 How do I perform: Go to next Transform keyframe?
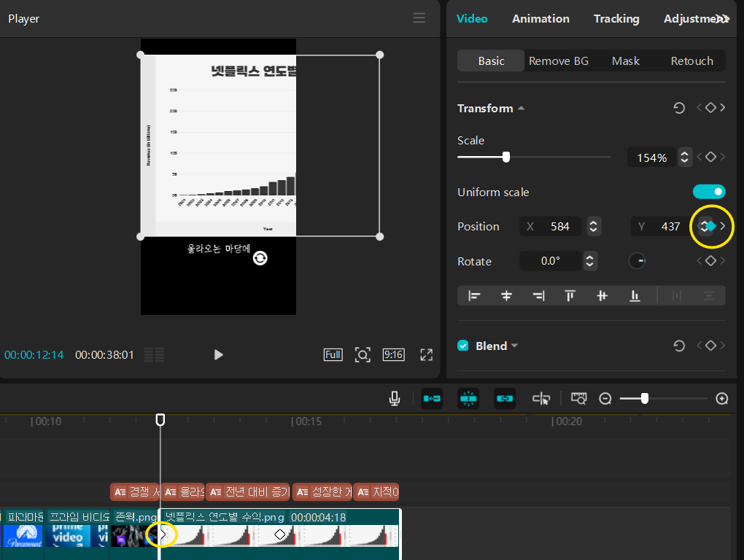(x=723, y=108)
